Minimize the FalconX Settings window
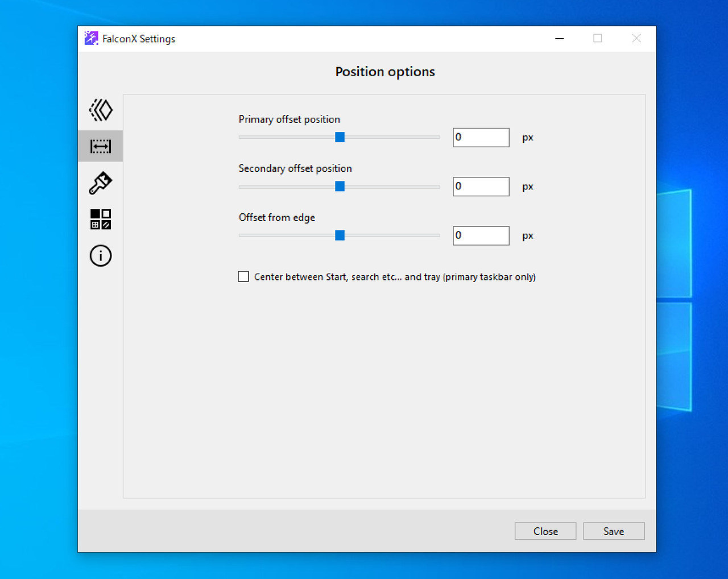728x579 pixels. (560, 39)
